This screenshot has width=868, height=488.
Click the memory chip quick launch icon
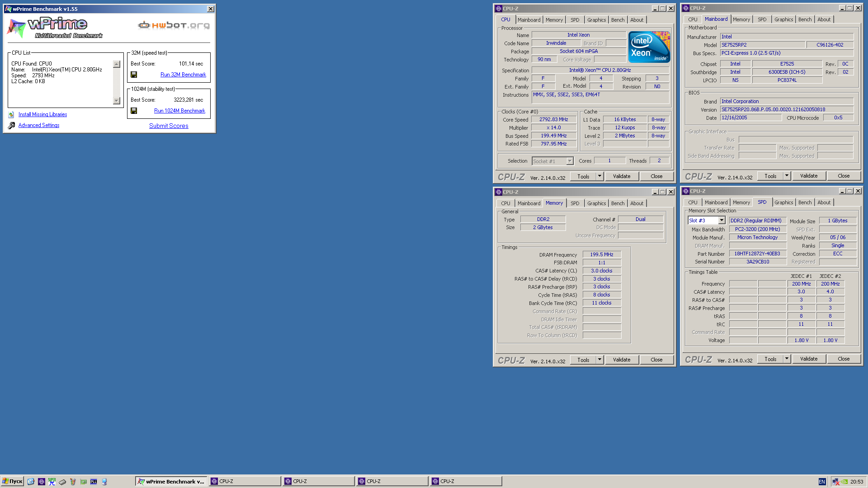(62, 482)
